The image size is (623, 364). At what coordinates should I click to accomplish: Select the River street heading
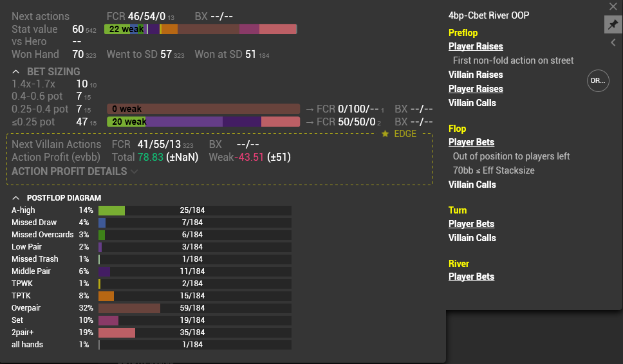(459, 264)
